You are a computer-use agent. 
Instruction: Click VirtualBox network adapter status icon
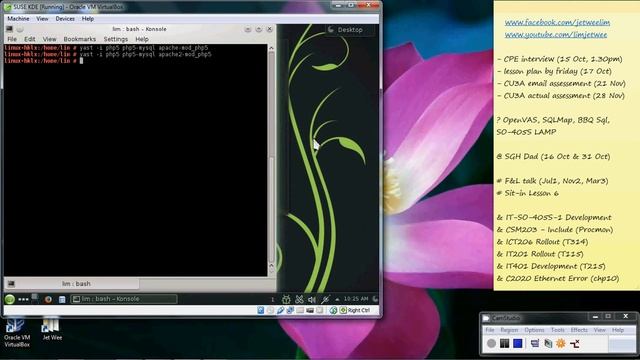coord(290,311)
